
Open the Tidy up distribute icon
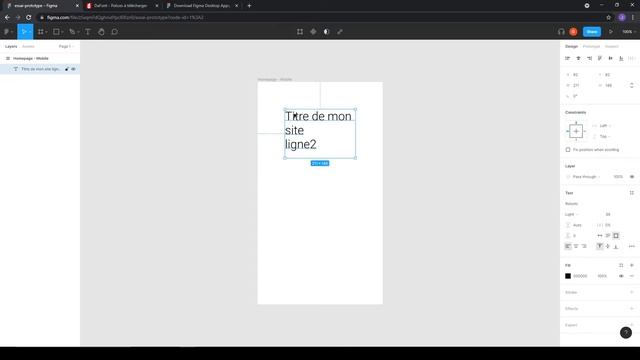point(631,58)
